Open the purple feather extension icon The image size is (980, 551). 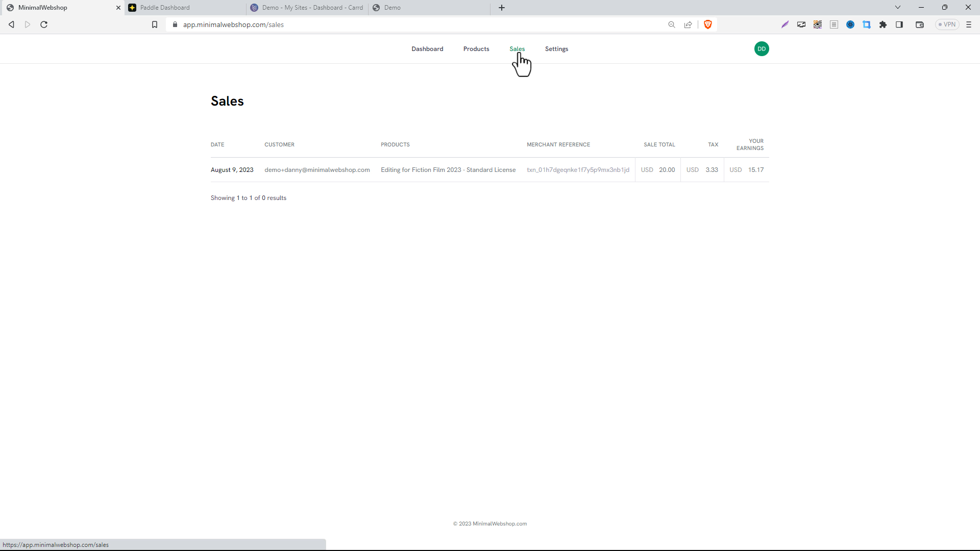pyautogui.click(x=785, y=24)
